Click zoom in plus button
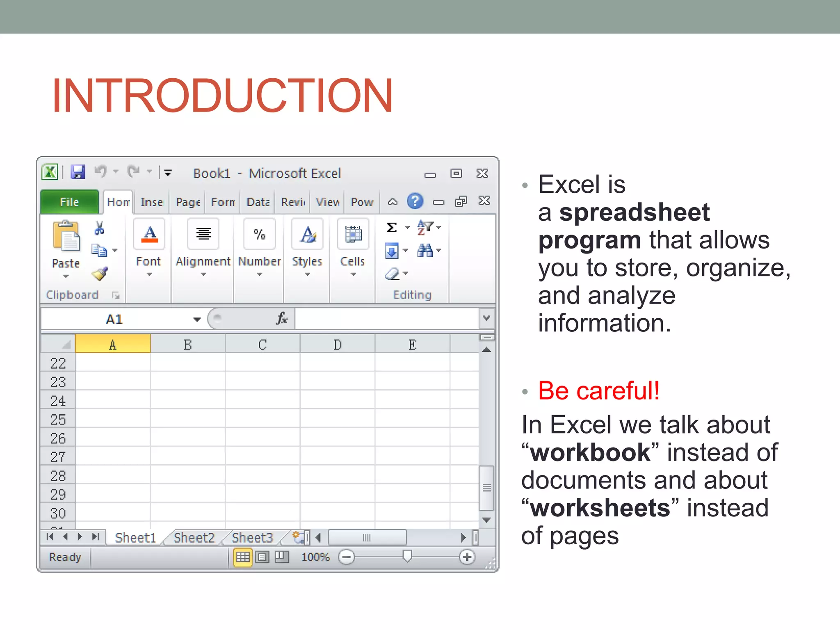Screen dimensions: 840x630 coord(467,557)
